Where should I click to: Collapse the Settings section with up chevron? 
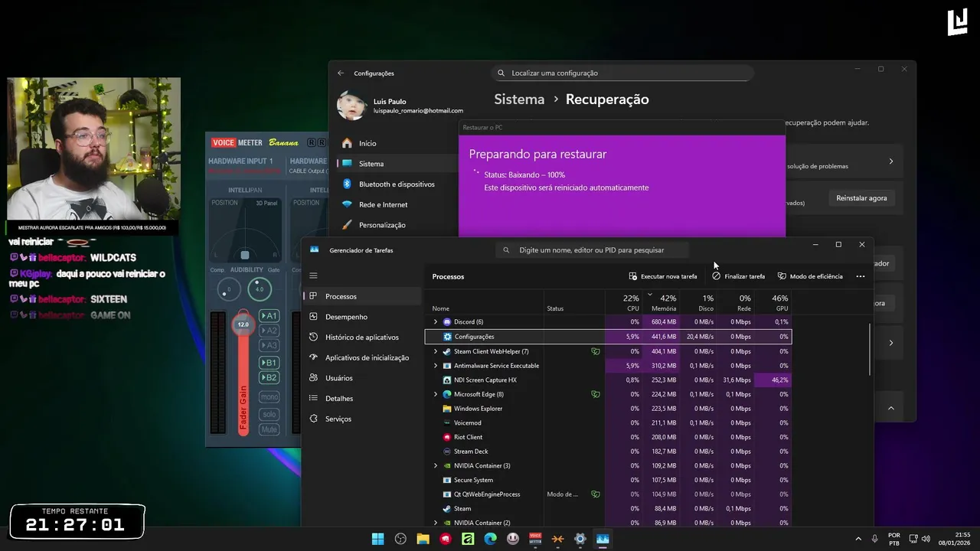point(890,409)
